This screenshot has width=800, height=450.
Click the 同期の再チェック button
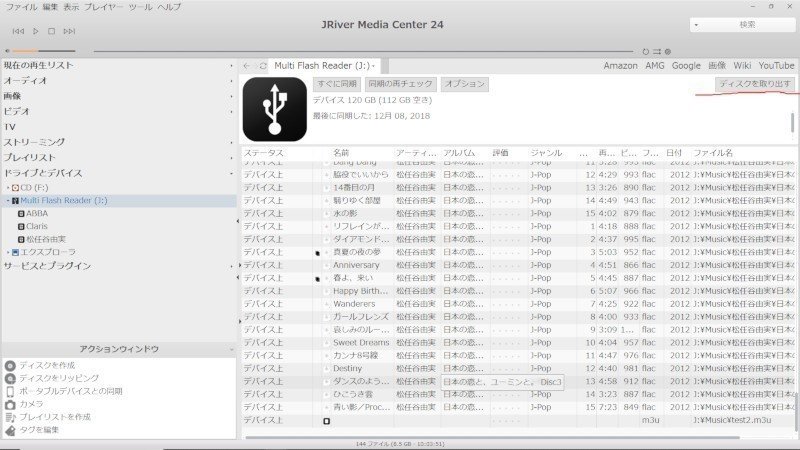pyautogui.click(x=401, y=84)
